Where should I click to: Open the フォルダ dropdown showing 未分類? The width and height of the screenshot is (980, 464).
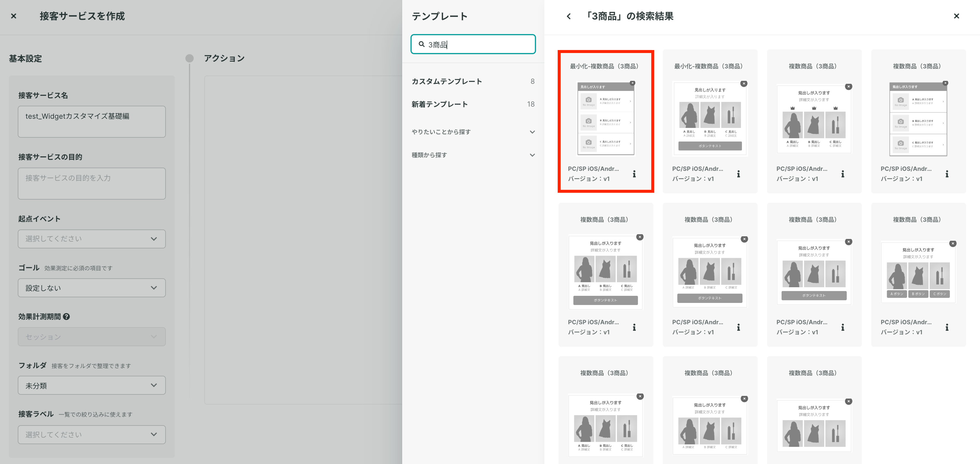pos(92,385)
